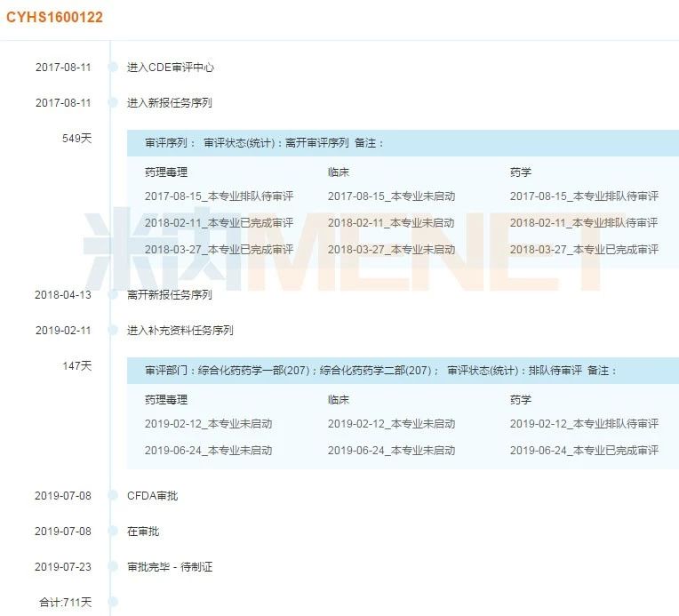Image resolution: width=679 pixels, height=616 pixels.
Task: Click 药理毒理 entry 2017-08-15_本专业排队待审评
Action: (x=220, y=196)
